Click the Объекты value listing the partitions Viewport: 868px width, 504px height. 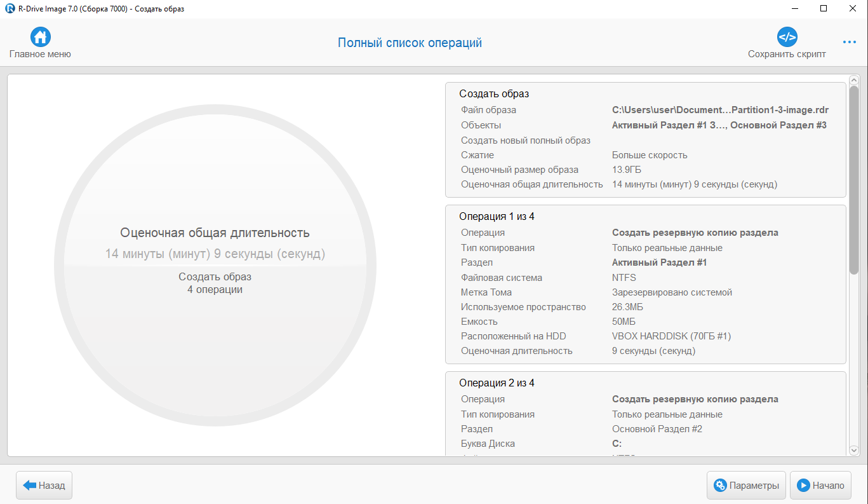pos(719,125)
